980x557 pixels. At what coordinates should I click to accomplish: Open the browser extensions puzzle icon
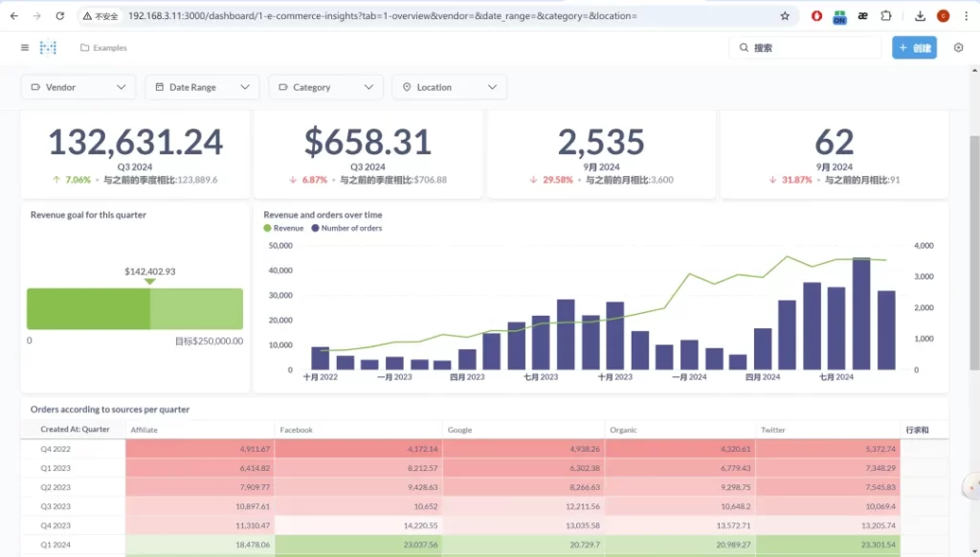coord(886,16)
